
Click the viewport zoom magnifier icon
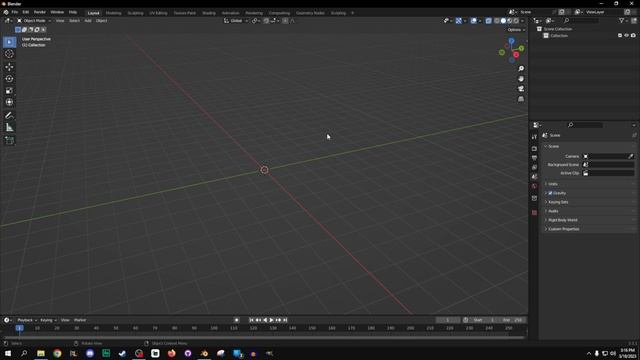click(521, 69)
